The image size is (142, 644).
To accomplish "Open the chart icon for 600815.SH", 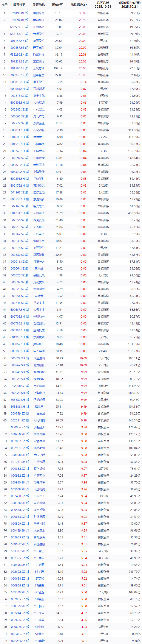I will (27, 82).
